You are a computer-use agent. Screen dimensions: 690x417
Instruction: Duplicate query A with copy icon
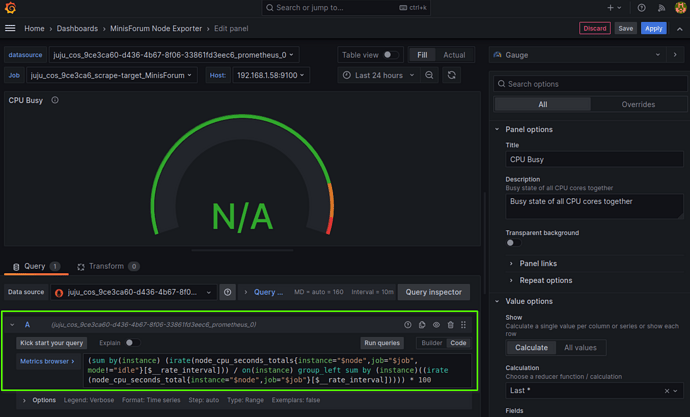pyautogui.click(x=422, y=325)
